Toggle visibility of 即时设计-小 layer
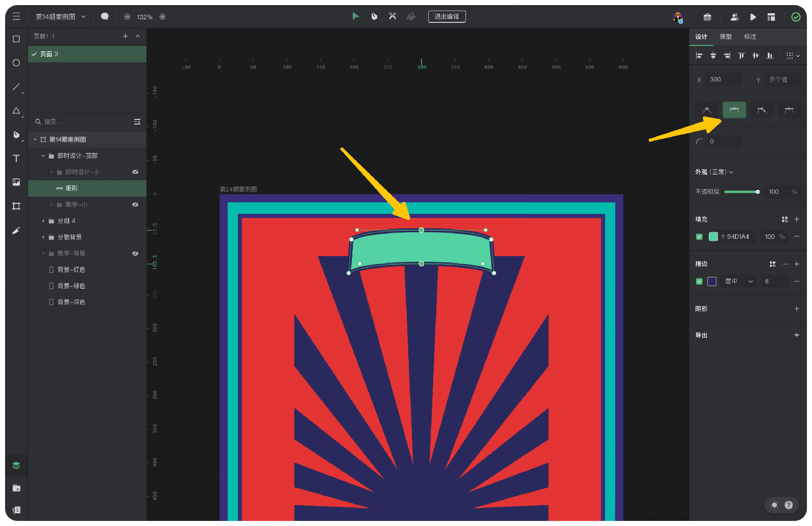This screenshot has height=526, width=812. (135, 172)
